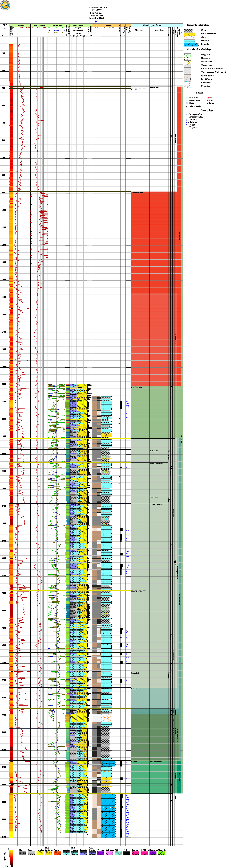The height and width of the screenshot is (868, 230).
Task: Click the Fresh Water color swatch
Action: point(187,98)
